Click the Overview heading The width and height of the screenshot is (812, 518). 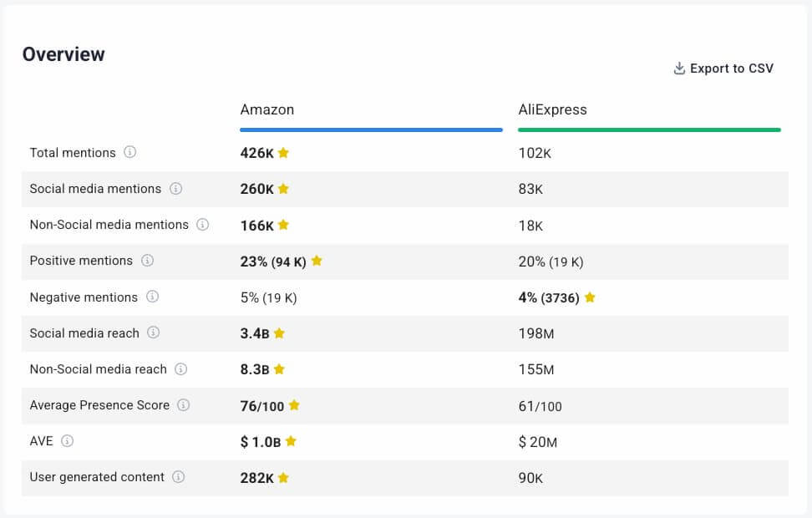(63, 54)
